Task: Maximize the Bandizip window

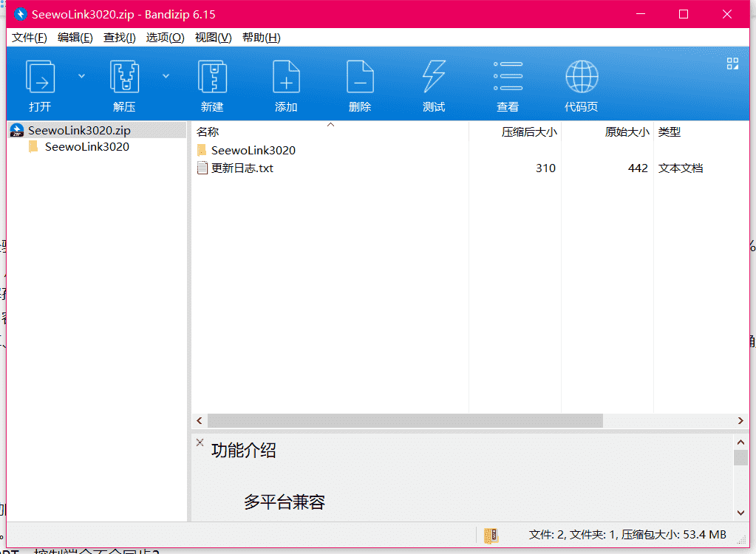Action: coord(683,14)
